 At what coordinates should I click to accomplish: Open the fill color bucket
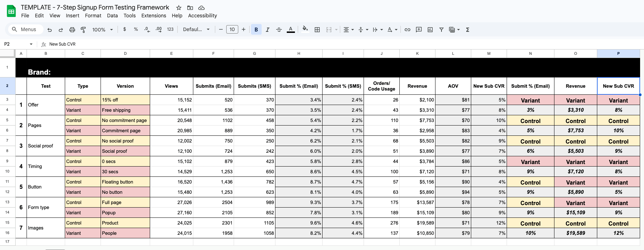click(305, 29)
